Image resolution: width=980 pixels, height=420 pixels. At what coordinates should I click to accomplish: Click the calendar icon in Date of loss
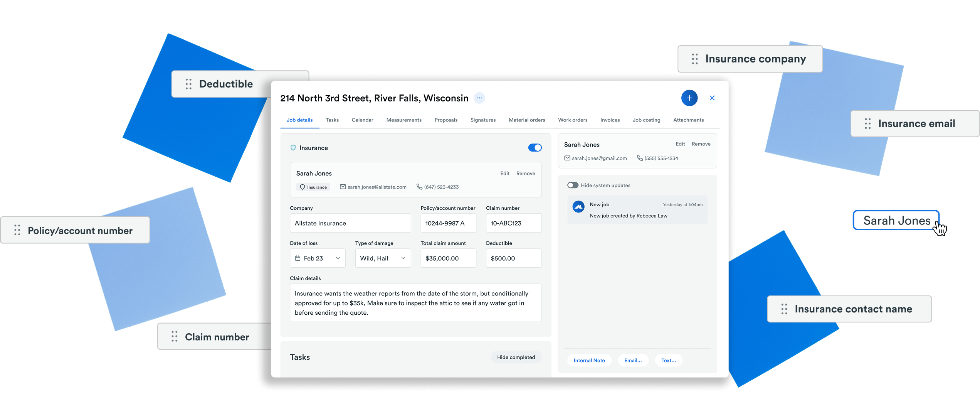click(298, 258)
